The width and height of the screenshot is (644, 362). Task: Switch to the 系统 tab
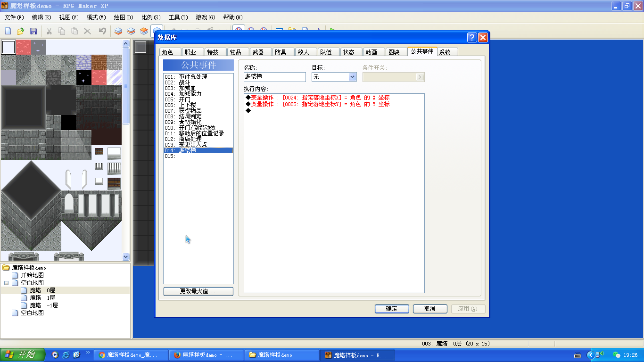tap(445, 52)
